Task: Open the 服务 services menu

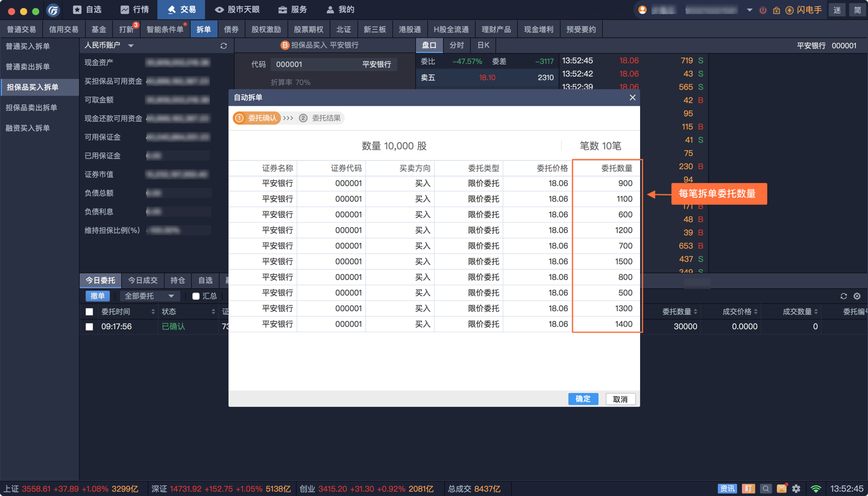Action: (293, 10)
